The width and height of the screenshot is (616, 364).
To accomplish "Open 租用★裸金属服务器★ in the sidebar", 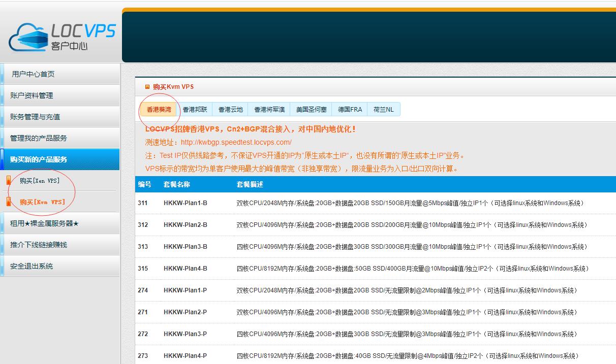I will point(60,223).
